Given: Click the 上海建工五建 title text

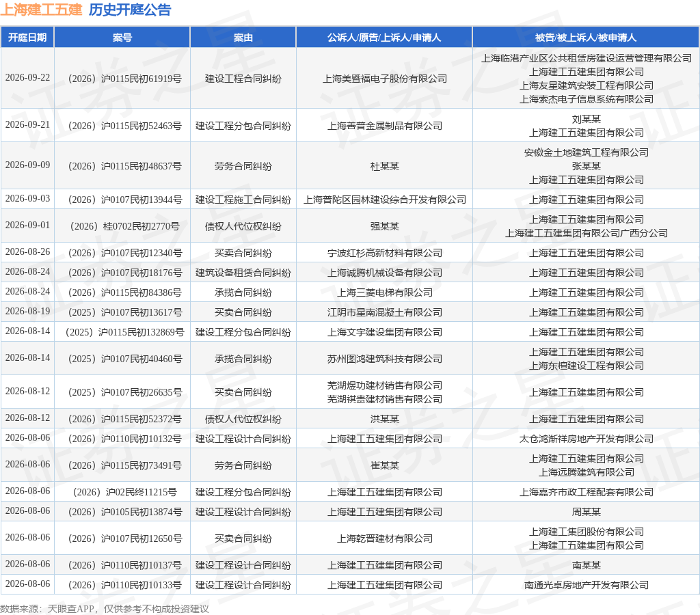Looking at the screenshot, I should tap(42, 10).
